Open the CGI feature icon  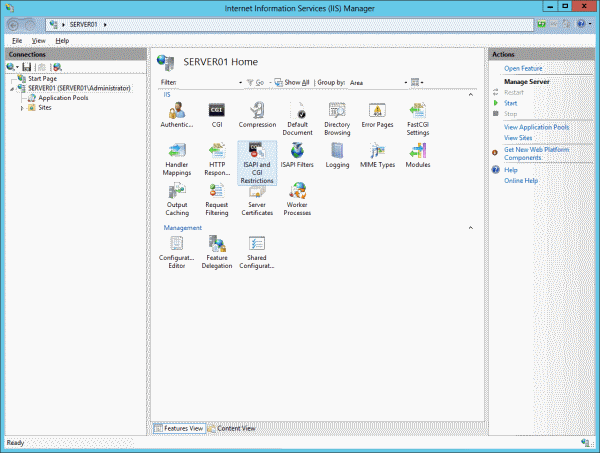tap(217, 115)
